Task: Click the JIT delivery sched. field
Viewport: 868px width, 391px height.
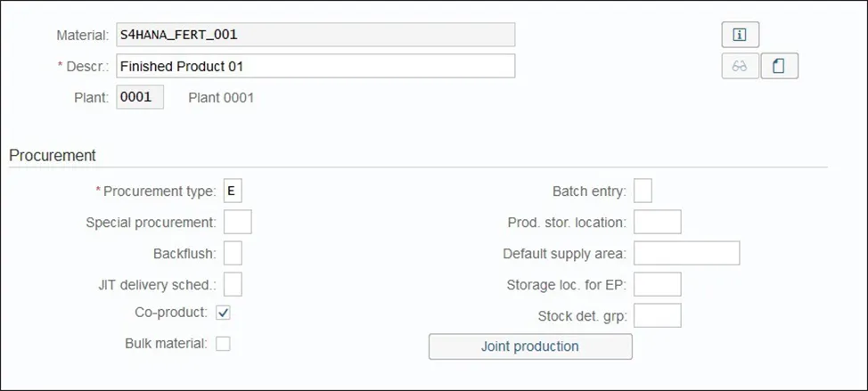Action: tap(233, 284)
